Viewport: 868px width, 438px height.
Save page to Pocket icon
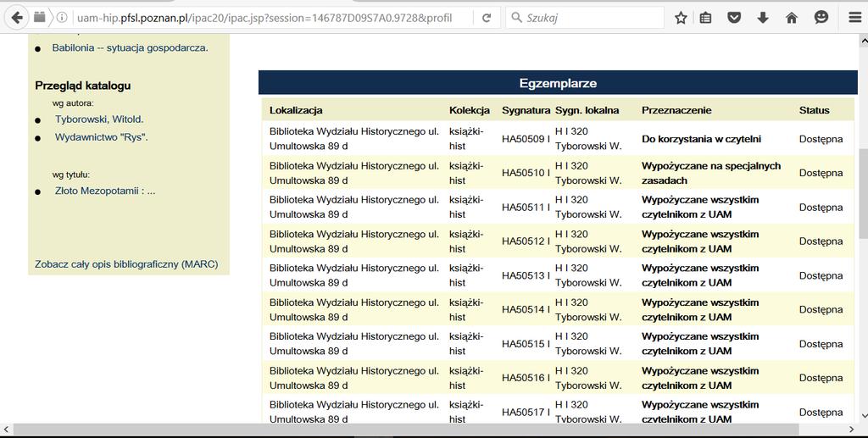(x=734, y=18)
